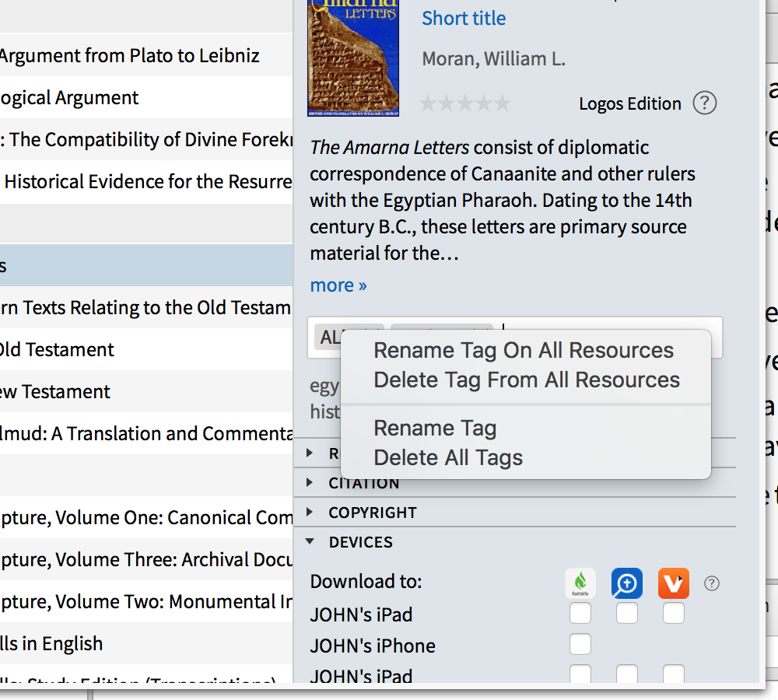
Task: Select the 'Old Testament' row
Action: pyautogui.click(x=146, y=350)
